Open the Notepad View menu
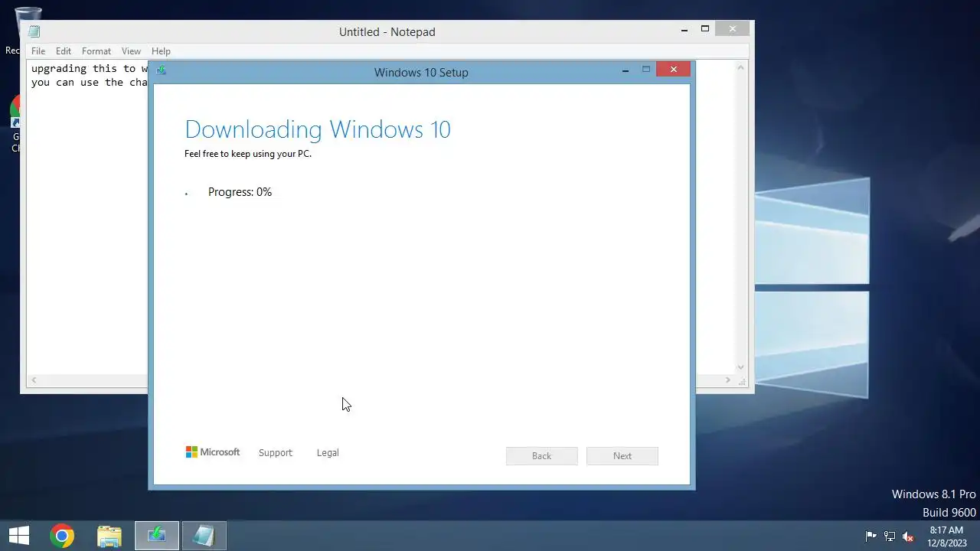Viewport: 980px width, 551px height. [131, 51]
